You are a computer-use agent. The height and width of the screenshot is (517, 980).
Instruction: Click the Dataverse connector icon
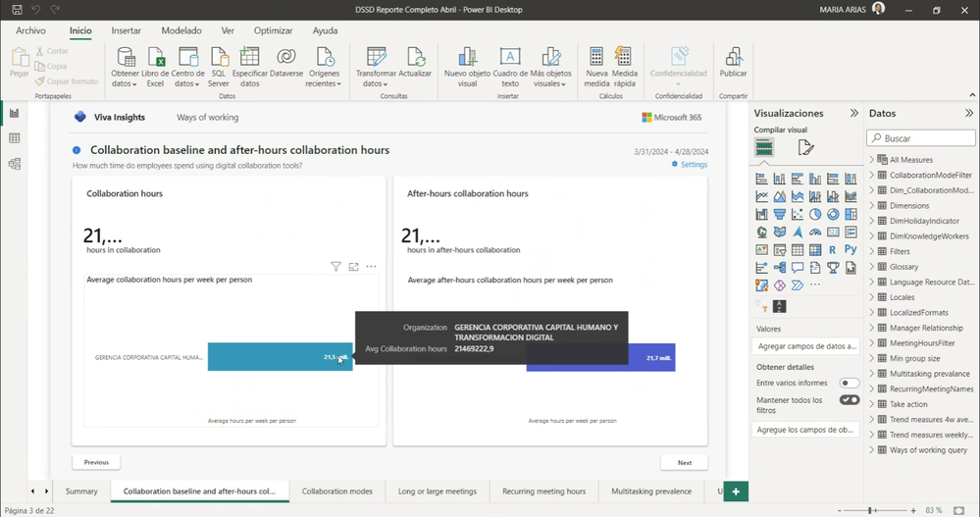tap(286, 57)
